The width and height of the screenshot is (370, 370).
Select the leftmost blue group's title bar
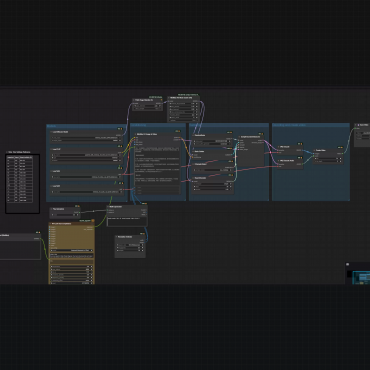point(87,126)
